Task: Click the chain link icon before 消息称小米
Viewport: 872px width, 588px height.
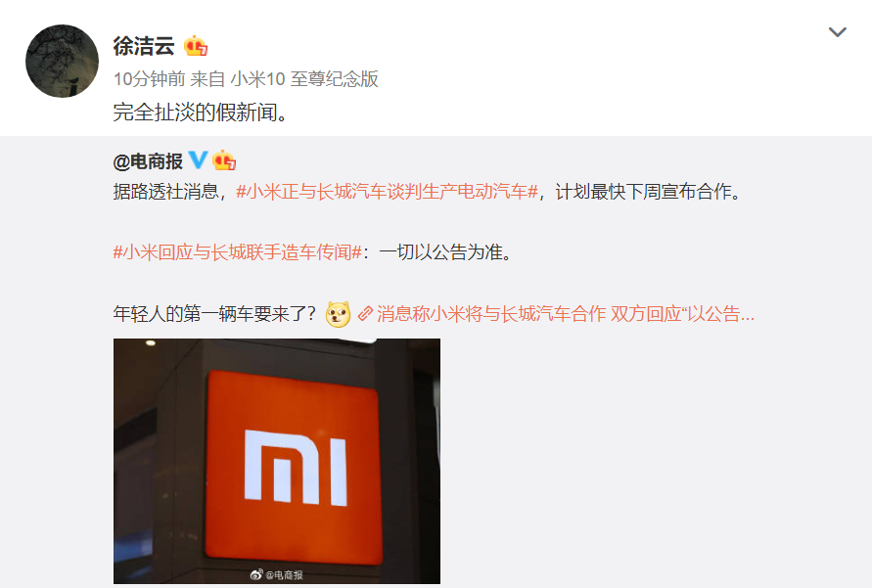Action: [365, 314]
